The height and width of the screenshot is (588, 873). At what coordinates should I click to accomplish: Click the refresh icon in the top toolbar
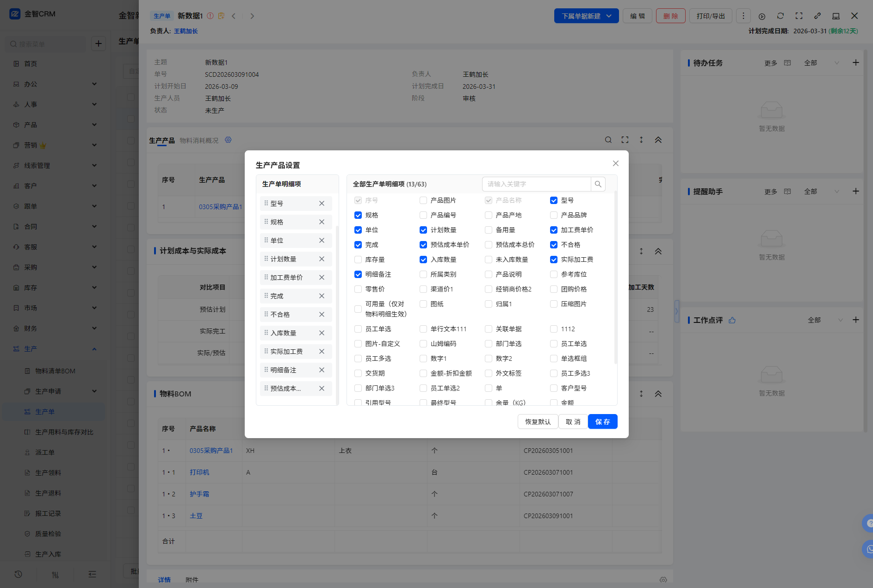[x=780, y=16]
